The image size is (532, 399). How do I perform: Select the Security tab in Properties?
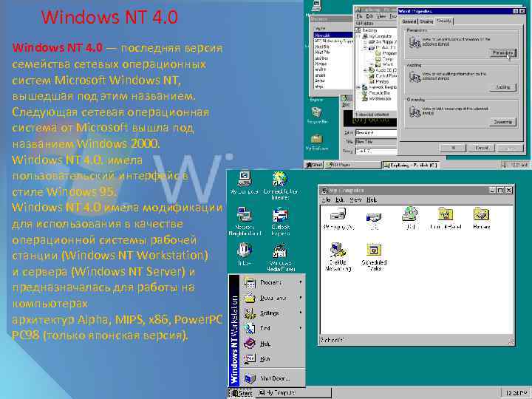pyautogui.click(x=444, y=21)
